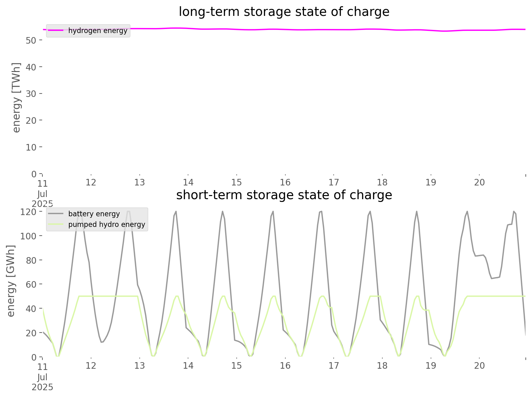
Task: Click the 100 tick on the GWh axis
Action: 29,236
